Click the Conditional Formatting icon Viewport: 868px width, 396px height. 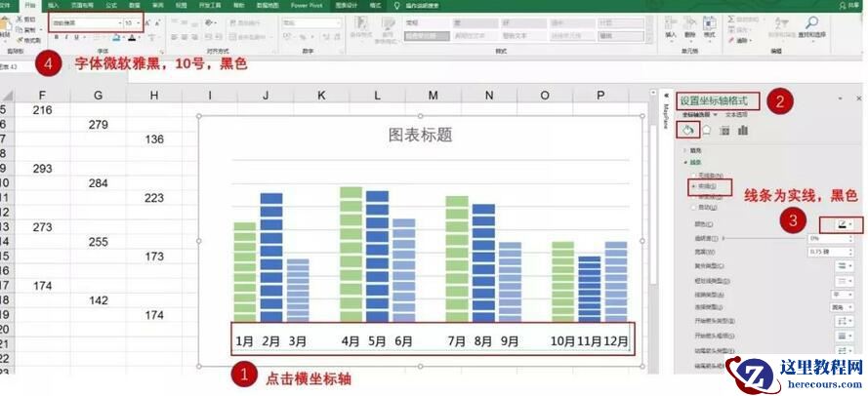coord(361,23)
